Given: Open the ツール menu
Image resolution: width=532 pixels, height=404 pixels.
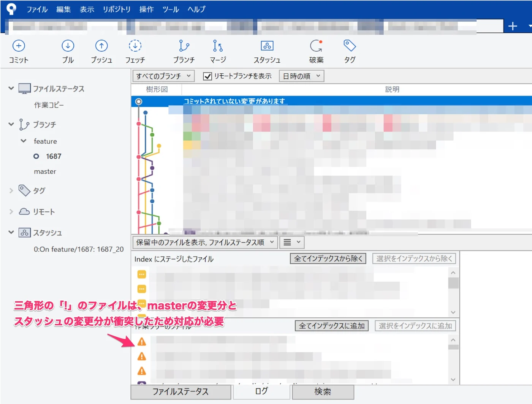Looking at the screenshot, I should tap(171, 9).
